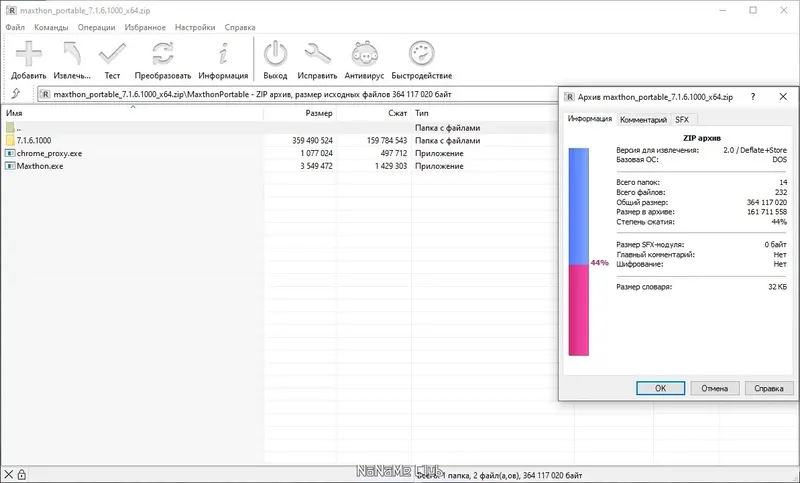
Task: Switch to the Комментарий tab
Action: (x=643, y=119)
